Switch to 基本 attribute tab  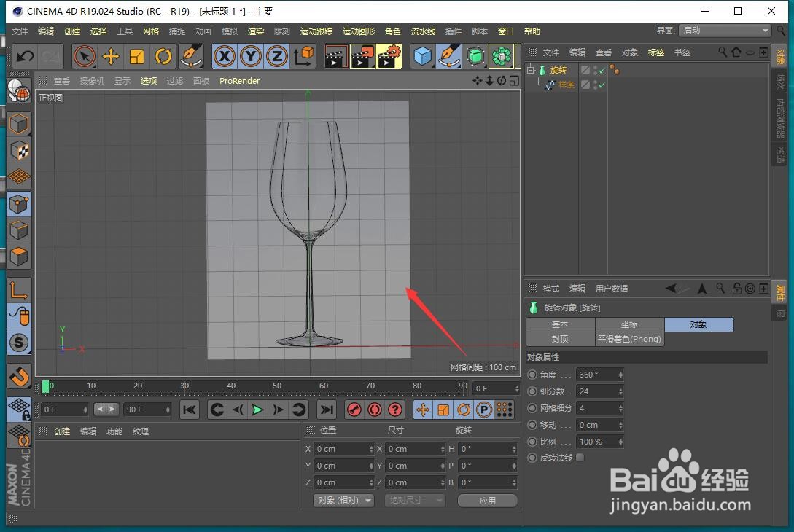560,324
